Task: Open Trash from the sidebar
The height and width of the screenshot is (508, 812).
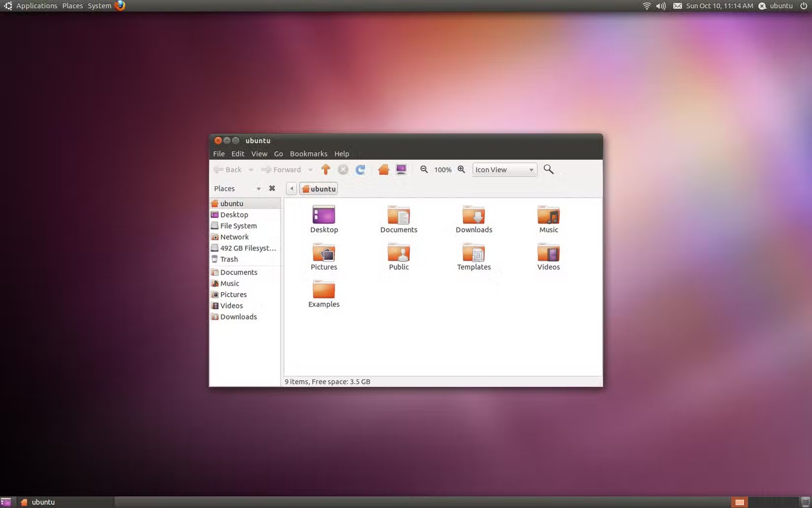Action: click(229, 259)
